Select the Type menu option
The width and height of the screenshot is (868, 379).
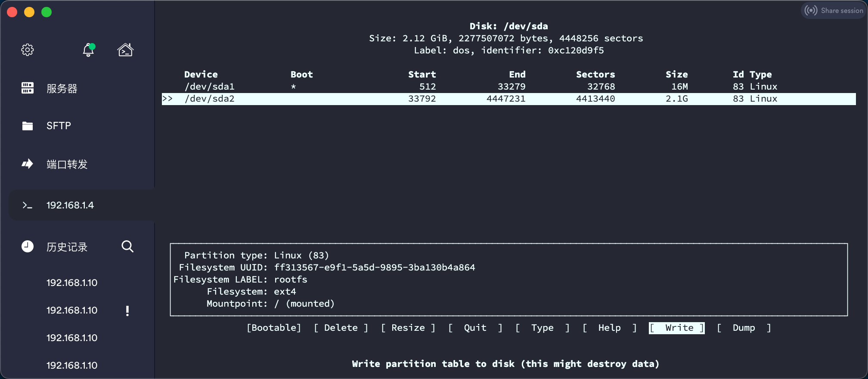pyautogui.click(x=542, y=328)
